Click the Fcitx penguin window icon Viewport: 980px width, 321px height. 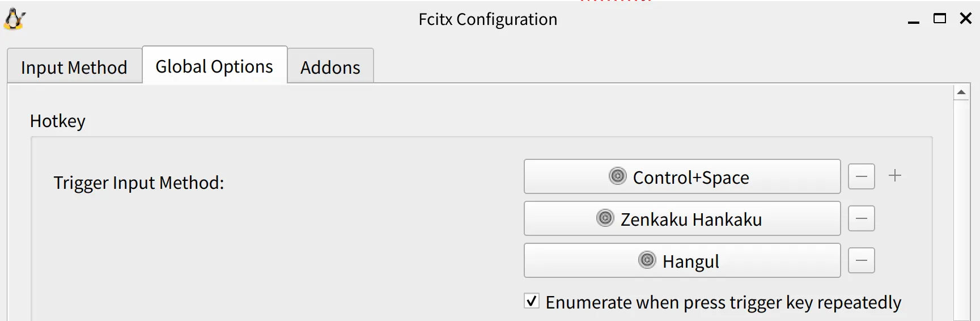[x=15, y=19]
